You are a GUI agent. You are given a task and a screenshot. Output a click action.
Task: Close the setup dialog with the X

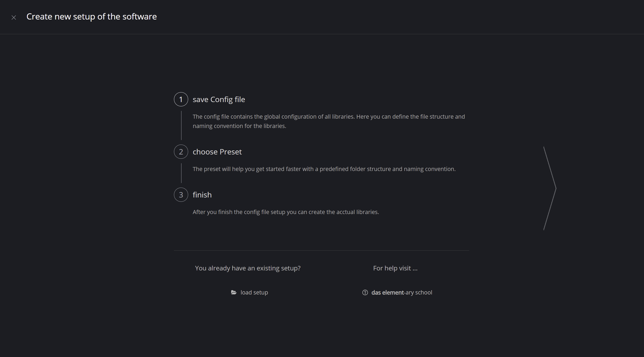[14, 18]
